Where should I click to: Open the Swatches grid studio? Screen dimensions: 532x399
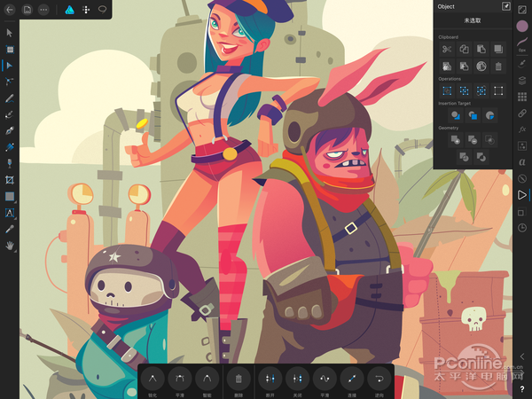[x=522, y=97]
